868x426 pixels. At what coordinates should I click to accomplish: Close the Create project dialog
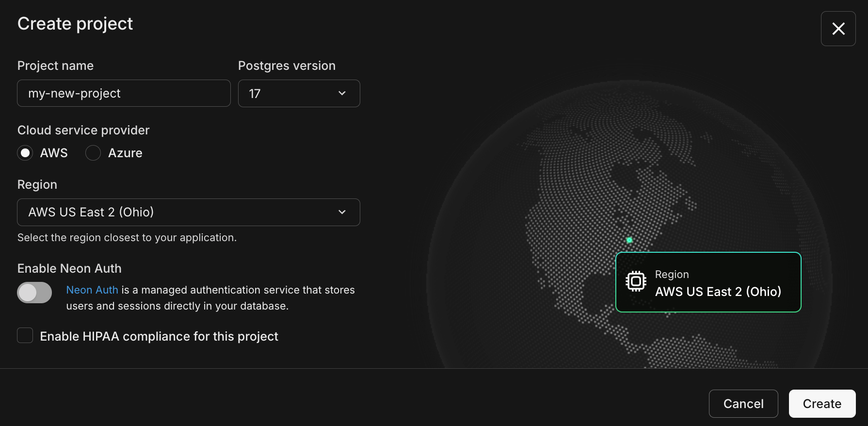click(x=838, y=29)
